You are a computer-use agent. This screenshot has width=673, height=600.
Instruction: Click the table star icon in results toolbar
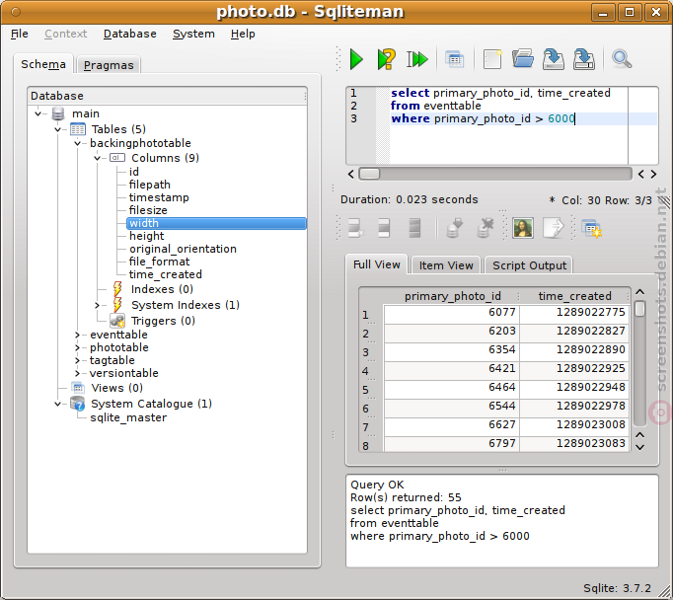(x=591, y=228)
